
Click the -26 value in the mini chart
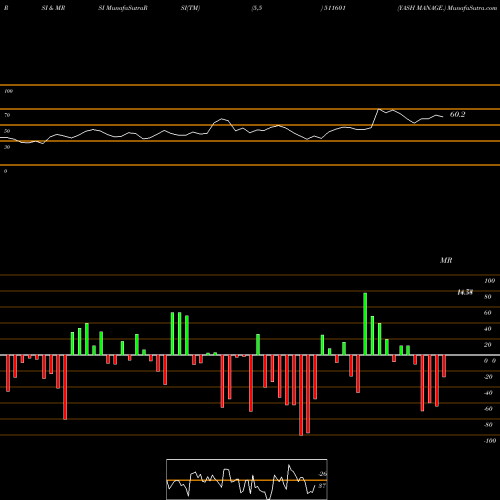(x=322, y=474)
